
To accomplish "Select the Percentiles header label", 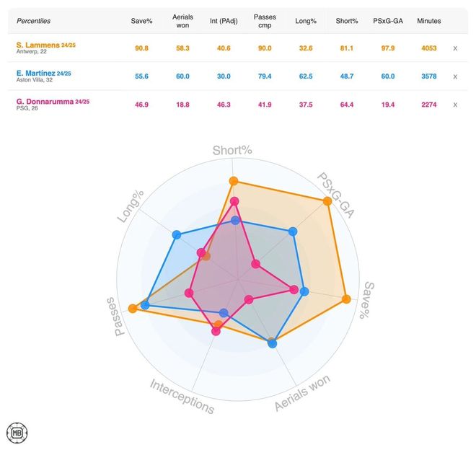I will tap(33, 21).
